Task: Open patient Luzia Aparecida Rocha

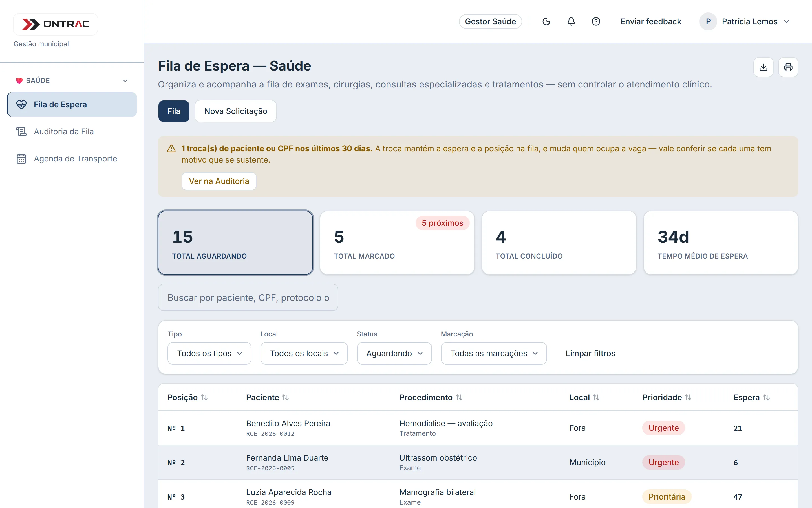Action: coord(288,492)
